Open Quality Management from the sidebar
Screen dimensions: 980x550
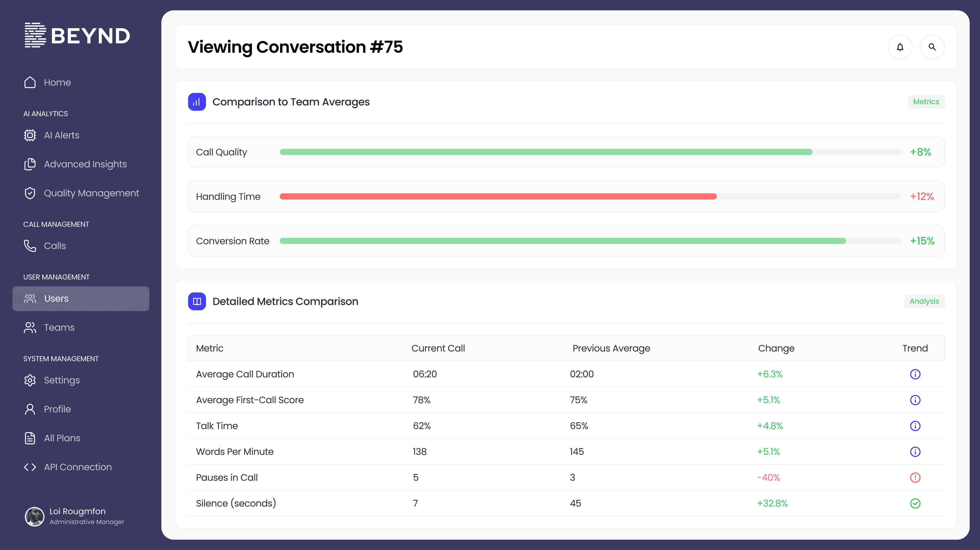point(91,193)
